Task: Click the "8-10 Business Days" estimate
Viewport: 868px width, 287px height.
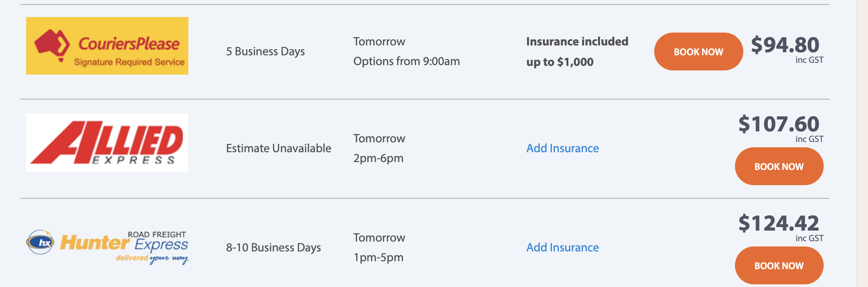Action: pos(273,247)
